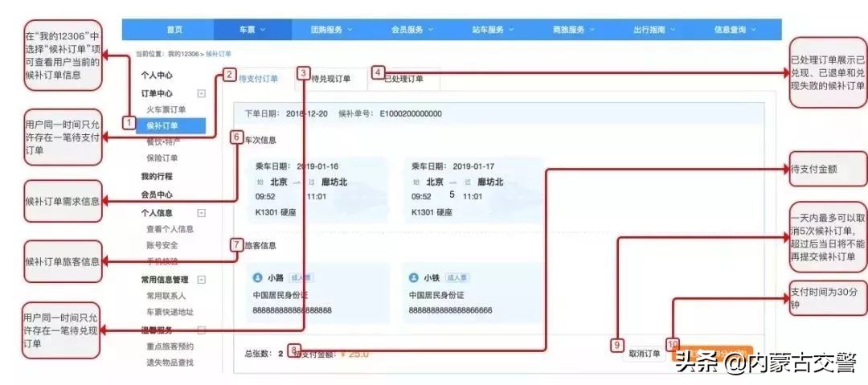Click the ID number 888888888888866666
The width and height of the screenshot is (868, 385).
pyautogui.click(x=451, y=310)
